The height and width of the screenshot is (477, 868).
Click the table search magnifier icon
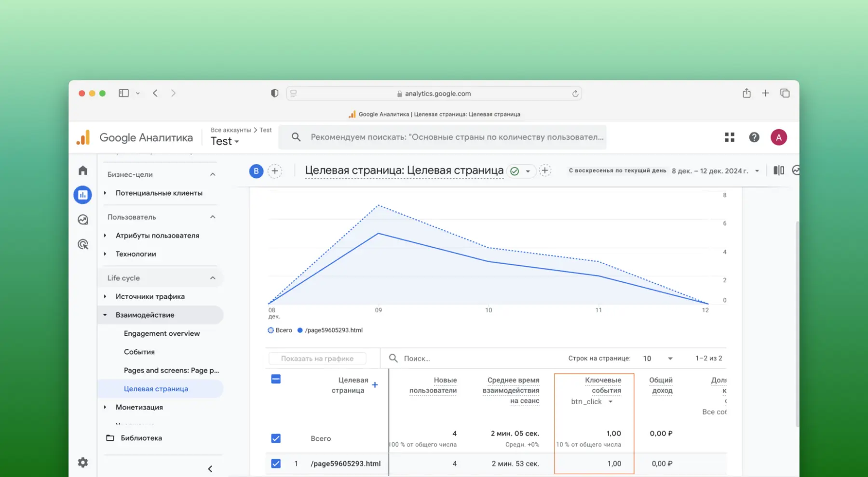pos(393,358)
